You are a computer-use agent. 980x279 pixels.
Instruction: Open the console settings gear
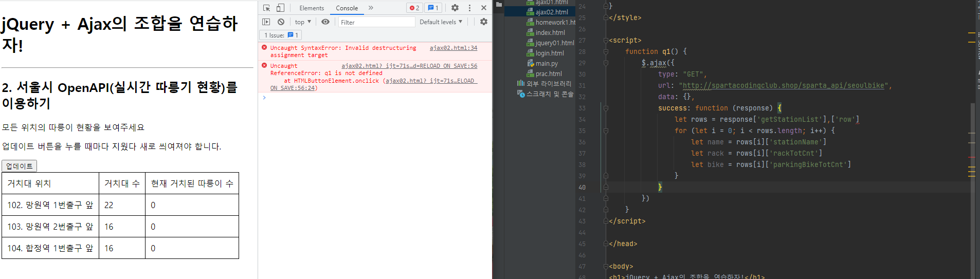[484, 22]
